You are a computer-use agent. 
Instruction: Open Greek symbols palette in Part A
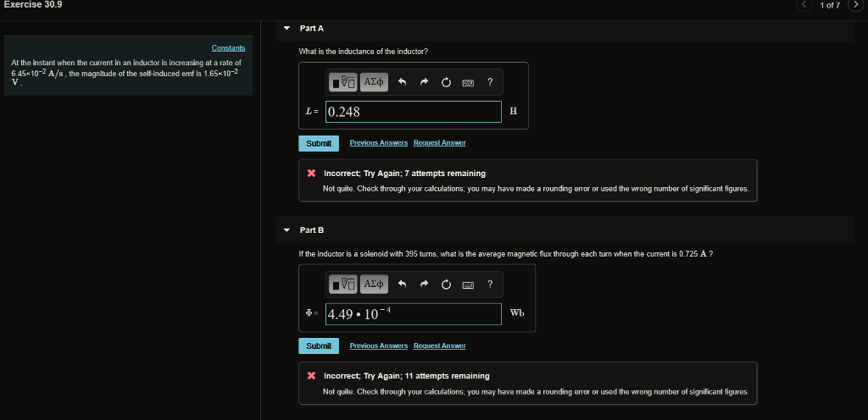374,82
